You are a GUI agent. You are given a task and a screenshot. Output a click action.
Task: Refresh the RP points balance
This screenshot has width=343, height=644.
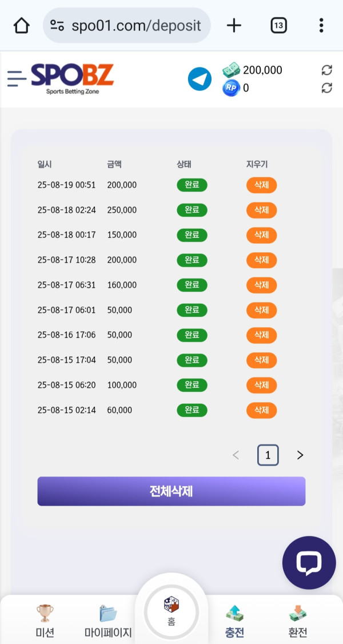point(326,88)
